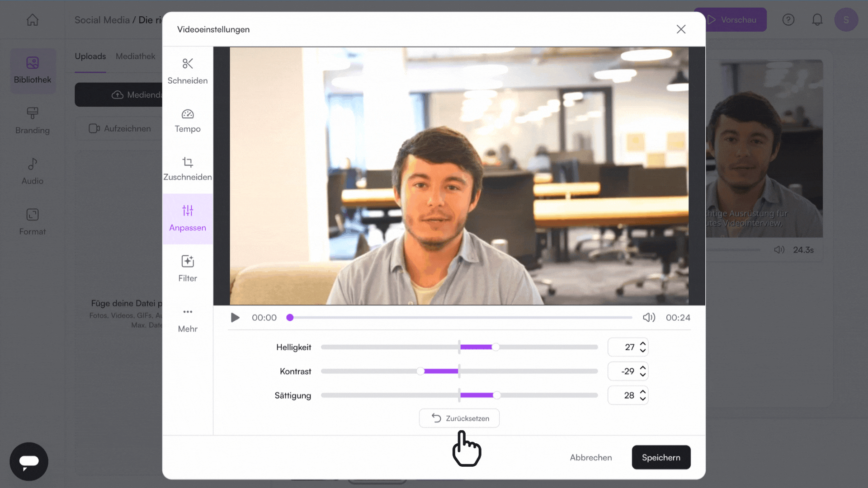Click the video timeline playhead
The height and width of the screenshot is (488, 868).
(290, 318)
